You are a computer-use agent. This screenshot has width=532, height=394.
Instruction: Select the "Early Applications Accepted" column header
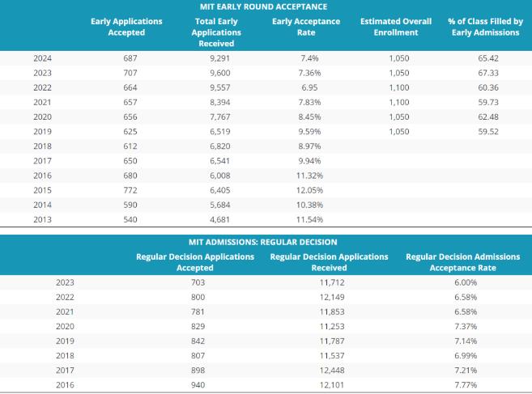(126, 27)
